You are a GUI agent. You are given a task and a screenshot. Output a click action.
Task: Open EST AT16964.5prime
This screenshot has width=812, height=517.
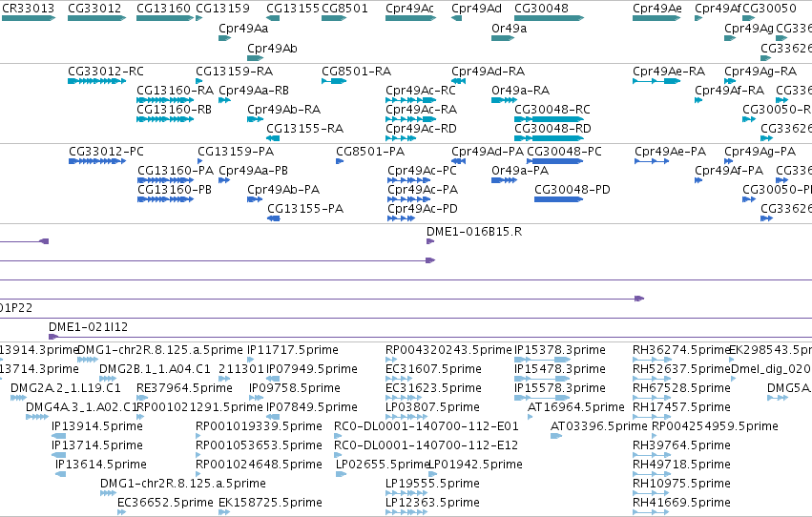(x=576, y=407)
